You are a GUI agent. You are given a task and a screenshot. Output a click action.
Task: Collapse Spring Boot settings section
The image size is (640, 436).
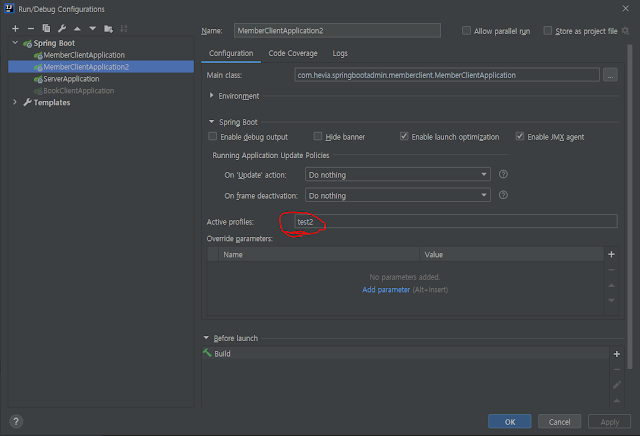click(211, 122)
